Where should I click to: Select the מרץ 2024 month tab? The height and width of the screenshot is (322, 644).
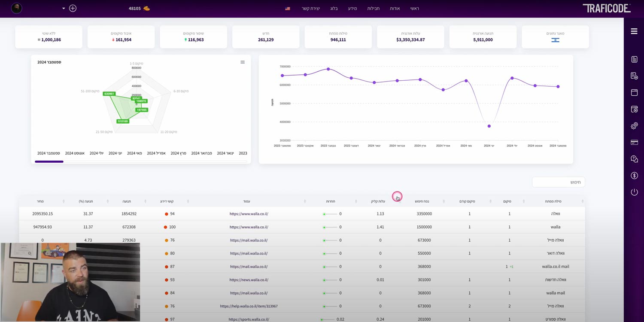click(x=178, y=153)
